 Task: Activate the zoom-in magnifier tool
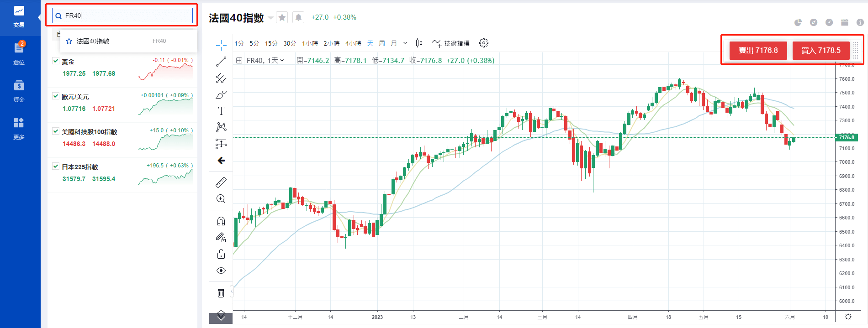coord(221,199)
